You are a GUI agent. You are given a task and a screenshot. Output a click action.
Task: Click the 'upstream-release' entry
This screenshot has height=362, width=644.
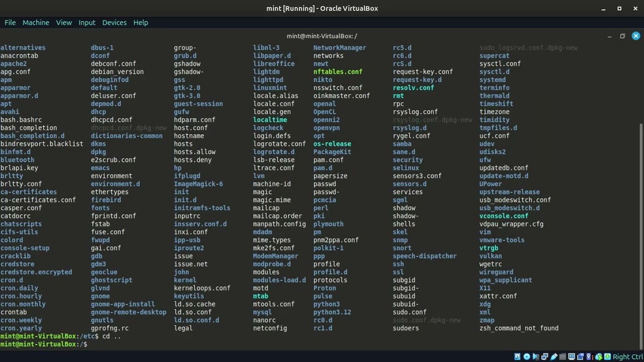pos(509,192)
